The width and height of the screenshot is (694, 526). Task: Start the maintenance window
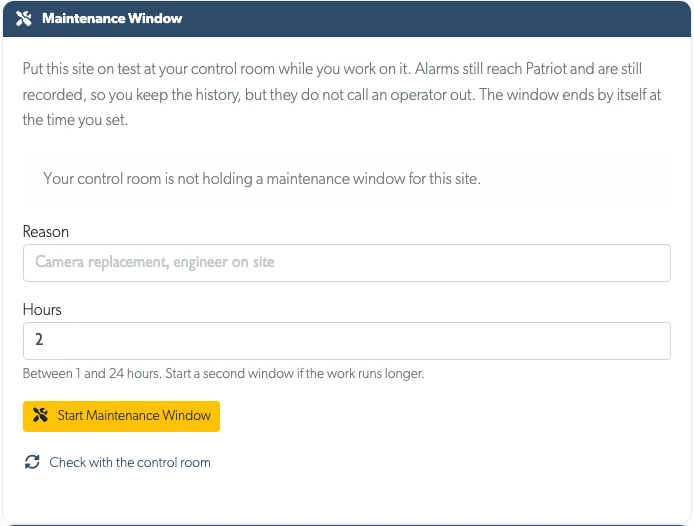(x=121, y=416)
